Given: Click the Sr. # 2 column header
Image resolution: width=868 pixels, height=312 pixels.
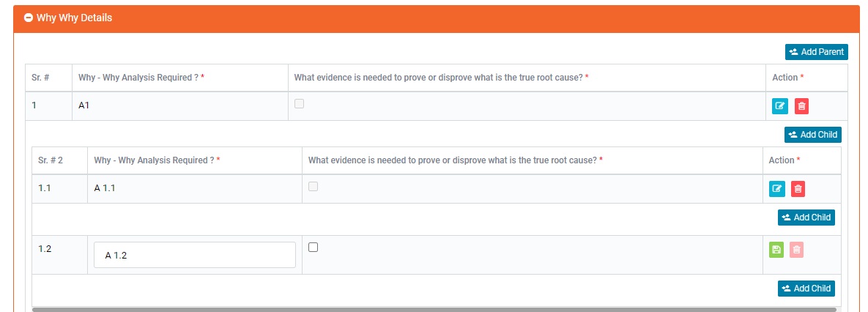Looking at the screenshot, I should (51, 160).
